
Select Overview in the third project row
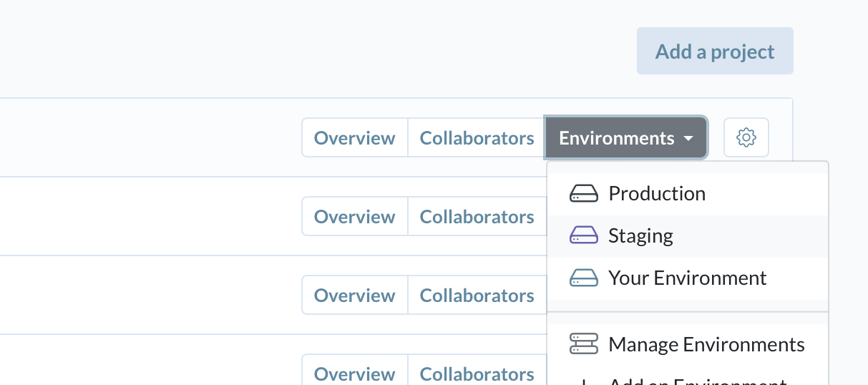click(x=355, y=296)
